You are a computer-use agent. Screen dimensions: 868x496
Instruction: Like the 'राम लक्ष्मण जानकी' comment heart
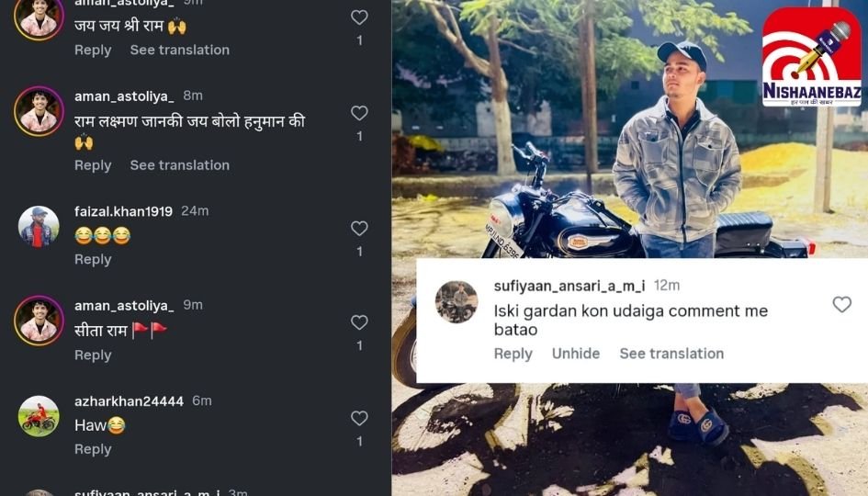click(359, 113)
